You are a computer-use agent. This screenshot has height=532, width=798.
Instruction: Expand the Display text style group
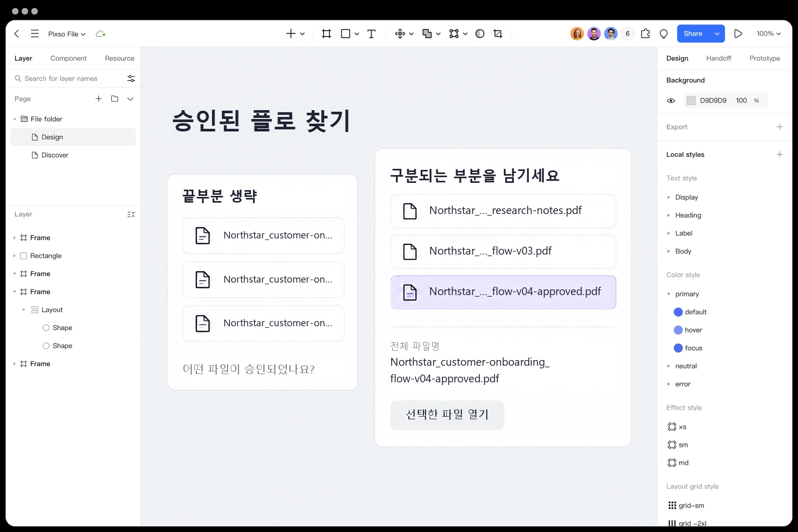pyautogui.click(x=669, y=197)
